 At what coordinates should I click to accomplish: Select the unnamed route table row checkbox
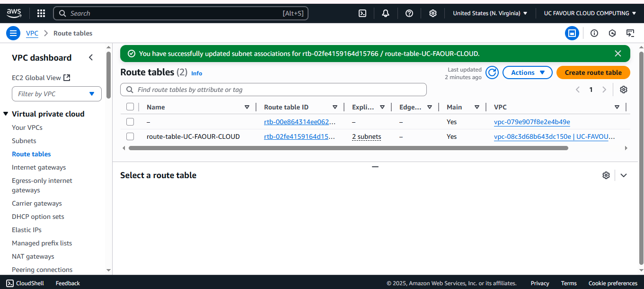point(130,122)
